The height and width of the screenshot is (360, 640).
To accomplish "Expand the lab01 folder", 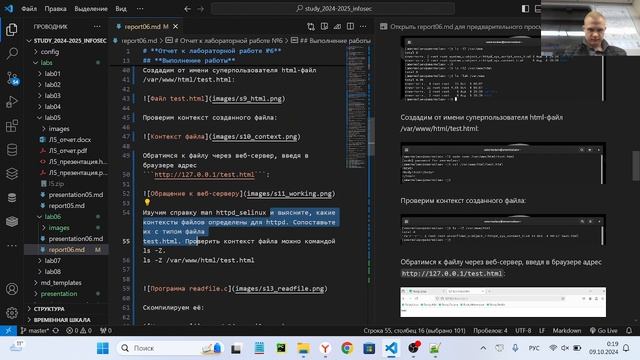I will coord(53,74).
